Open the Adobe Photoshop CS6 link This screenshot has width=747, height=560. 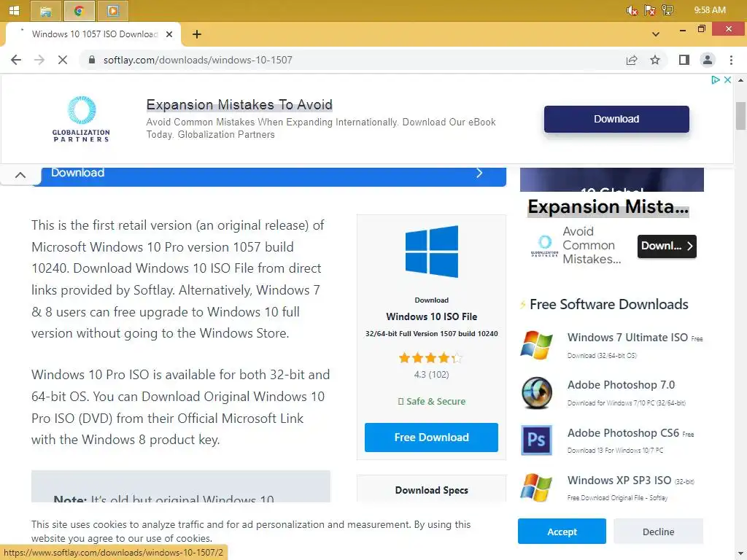(623, 433)
